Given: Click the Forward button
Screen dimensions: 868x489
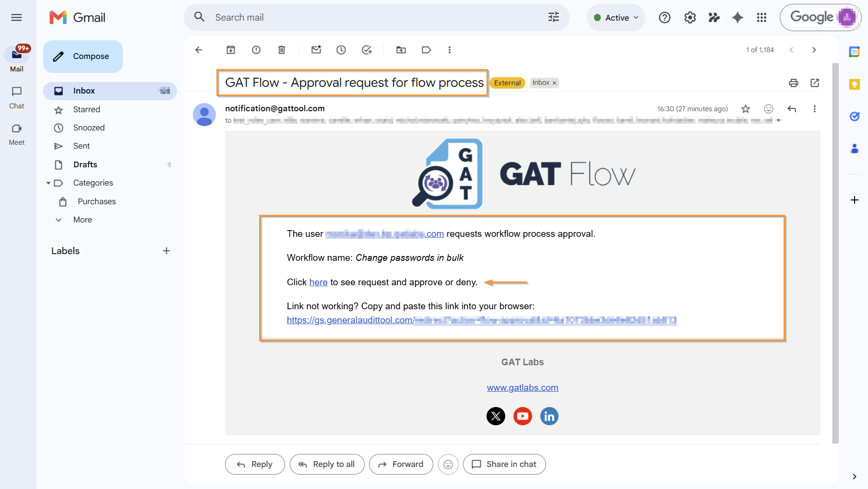Looking at the screenshot, I should (x=401, y=464).
